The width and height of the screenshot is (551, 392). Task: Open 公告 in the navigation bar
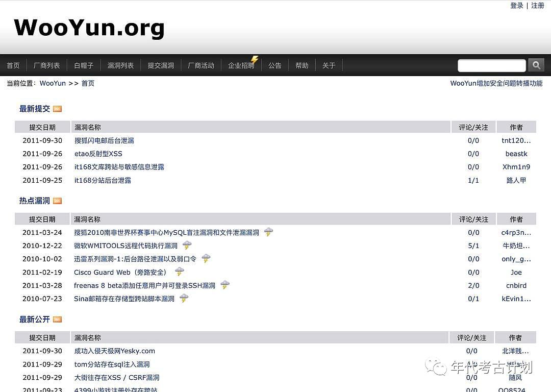275,65
